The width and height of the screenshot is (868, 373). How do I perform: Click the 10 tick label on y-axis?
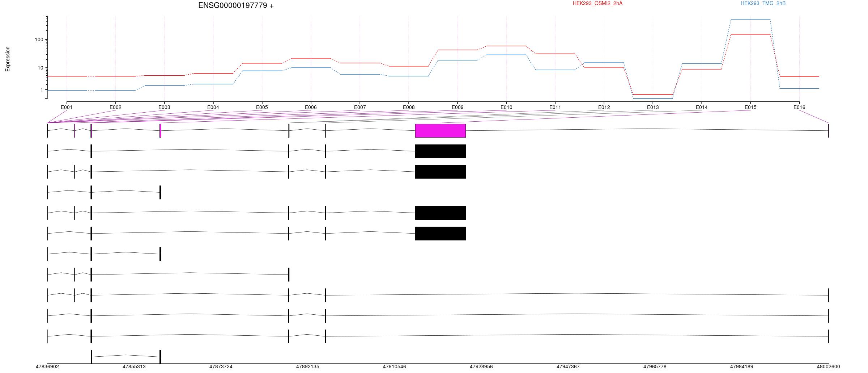coord(41,68)
